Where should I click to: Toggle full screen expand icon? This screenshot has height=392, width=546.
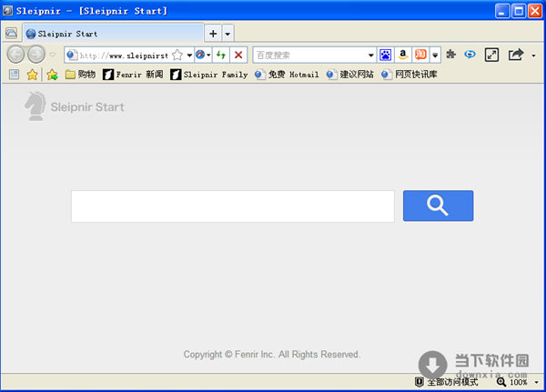pyautogui.click(x=491, y=55)
